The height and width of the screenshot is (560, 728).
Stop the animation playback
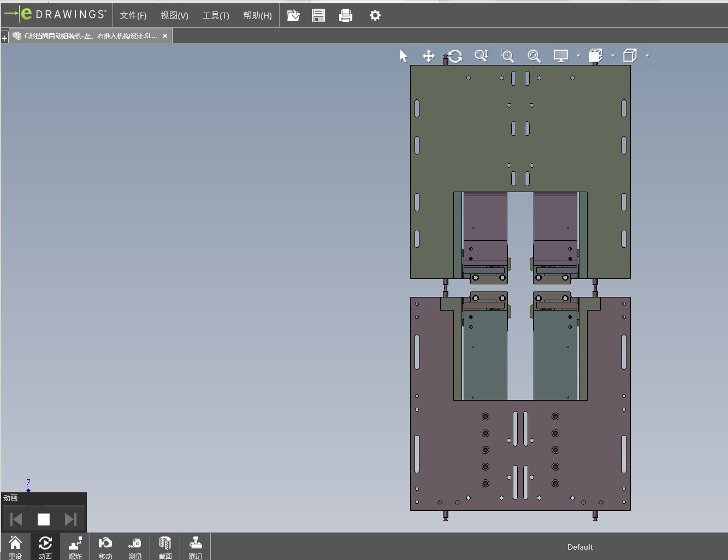(44, 519)
